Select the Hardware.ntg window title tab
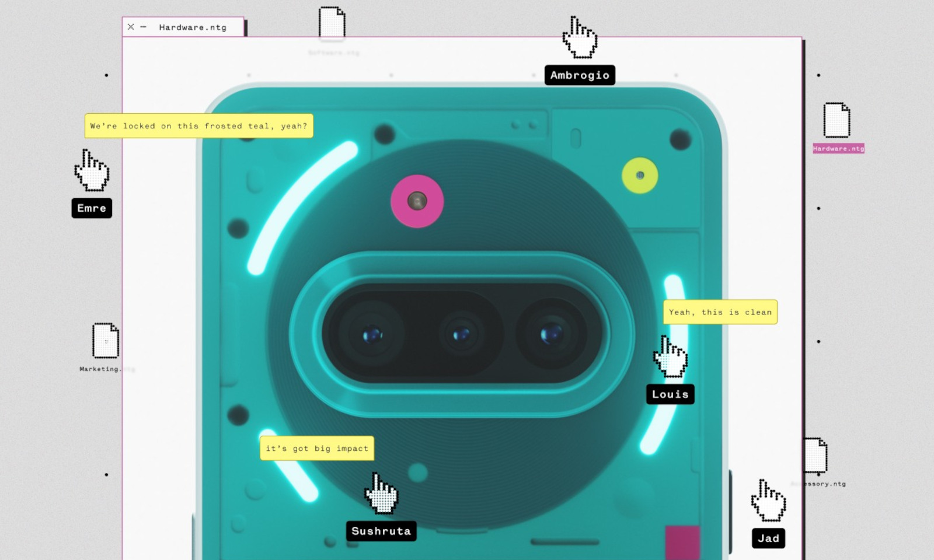The image size is (934, 560). point(193,27)
